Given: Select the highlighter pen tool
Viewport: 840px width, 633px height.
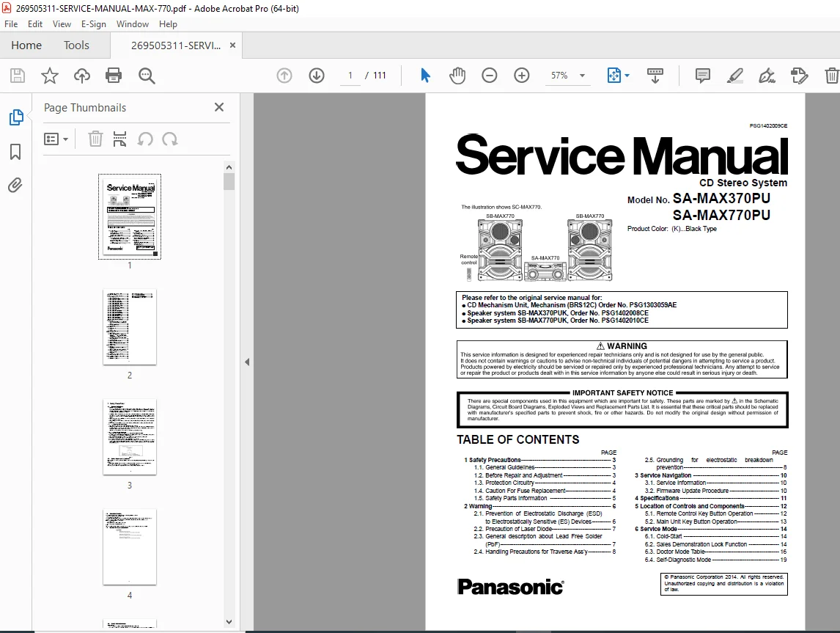Looking at the screenshot, I should [735, 76].
